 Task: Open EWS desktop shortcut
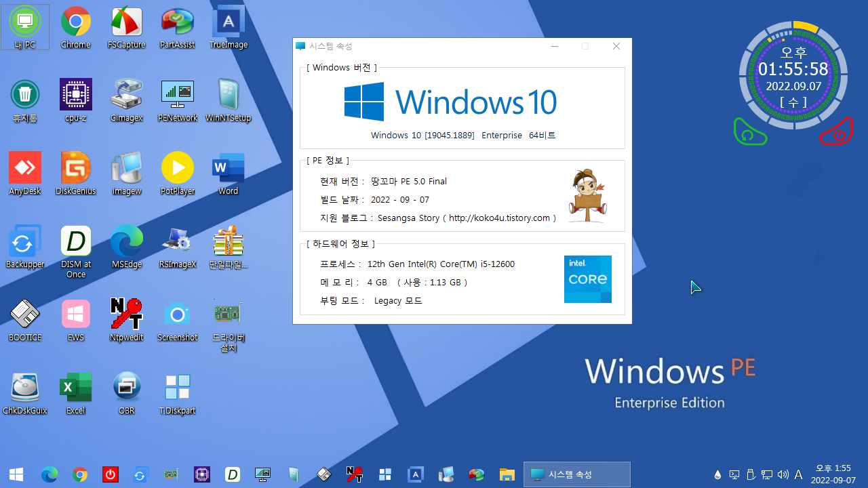coord(76,321)
